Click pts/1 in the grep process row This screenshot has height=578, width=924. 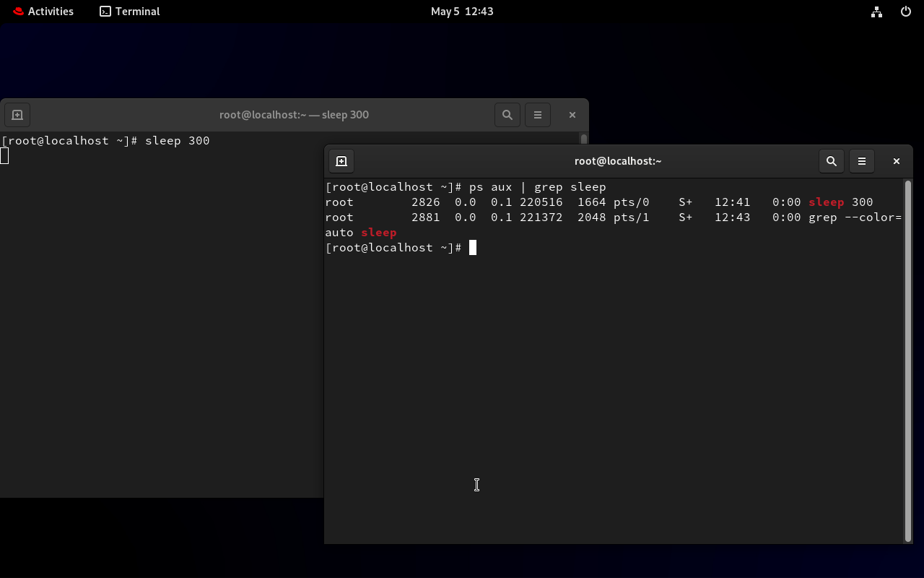point(632,217)
